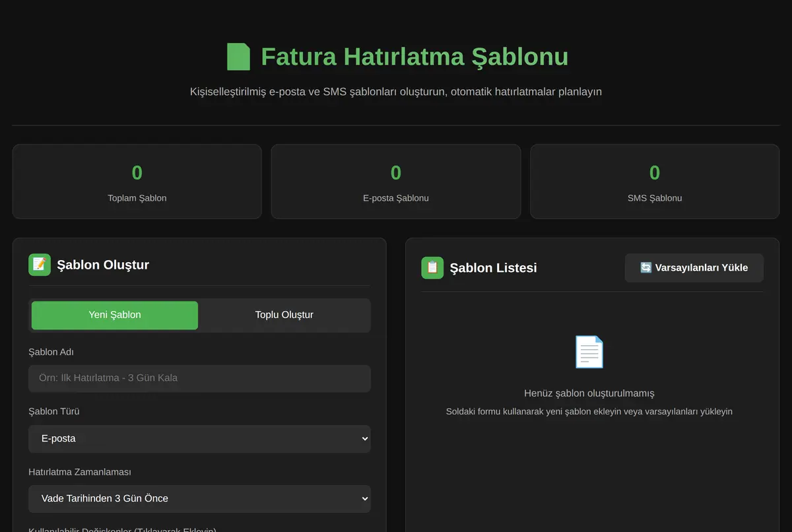Click the Hatırlatma Zamanlaması field label

(x=80, y=472)
